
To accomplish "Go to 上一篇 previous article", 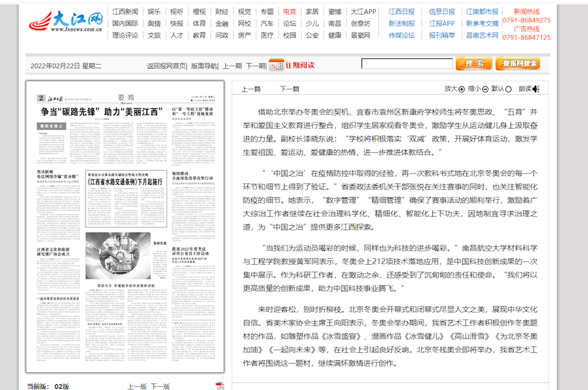I will pyautogui.click(x=251, y=89).
